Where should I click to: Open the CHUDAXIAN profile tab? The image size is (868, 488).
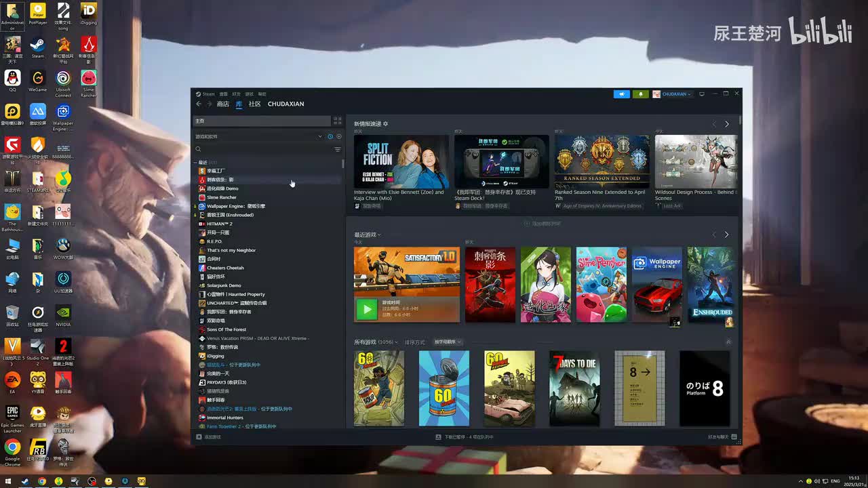click(285, 104)
